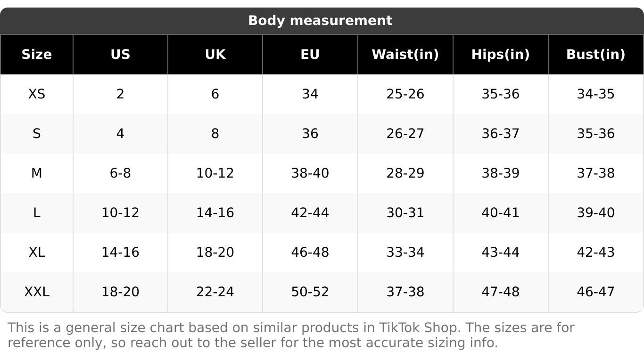This screenshot has height=358, width=644.
Task: Click waist value 25-26 in XS row
Action: pyautogui.click(x=405, y=94)
